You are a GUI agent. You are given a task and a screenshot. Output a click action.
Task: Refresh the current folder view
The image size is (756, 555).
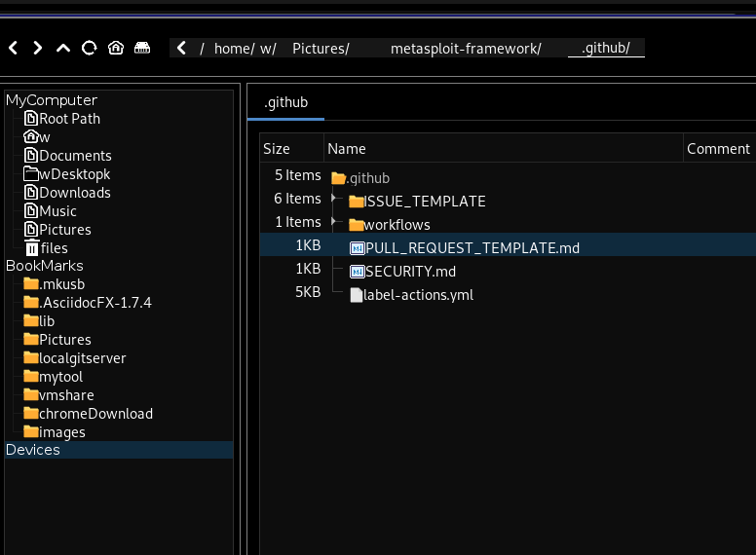(x=89, y=48)
